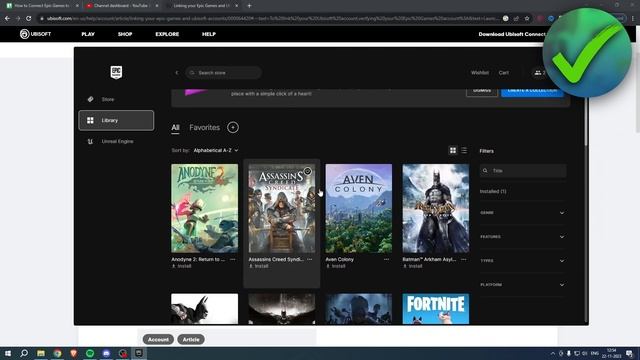Click Download Ubisoft Connect link
Viewport: 640px width, 360px height.
click(511, 34)
